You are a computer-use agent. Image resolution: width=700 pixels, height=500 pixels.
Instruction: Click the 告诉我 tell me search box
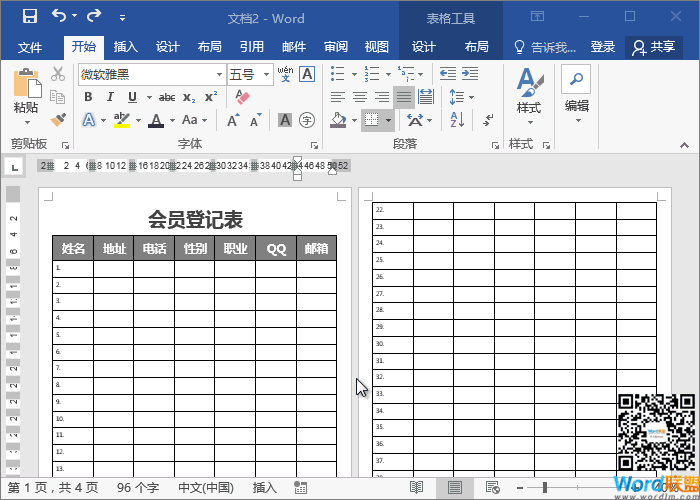545,47
